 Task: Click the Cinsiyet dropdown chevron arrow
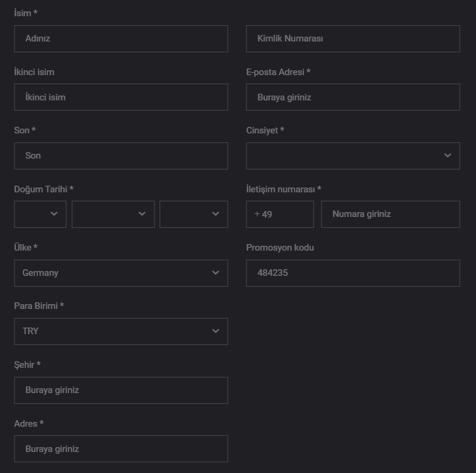pyautogui.click(x=448, y=156)
